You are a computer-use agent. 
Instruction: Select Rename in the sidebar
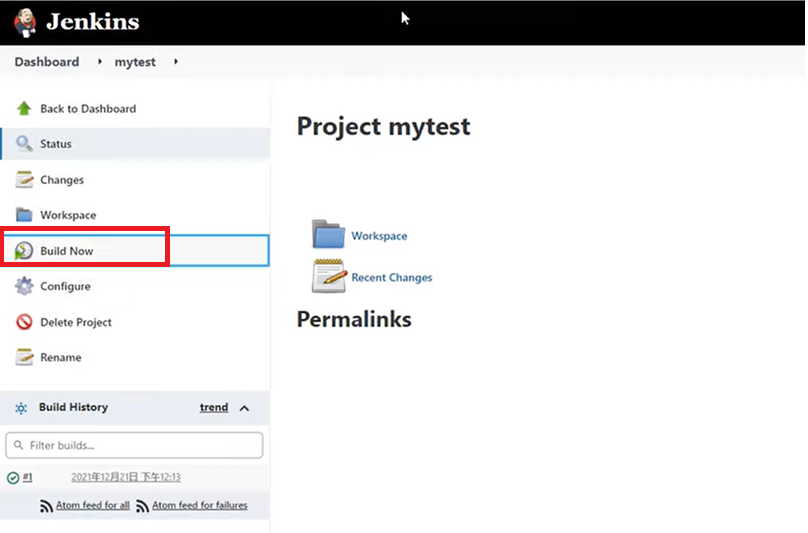pyautogui.click(x=61, y=357)
